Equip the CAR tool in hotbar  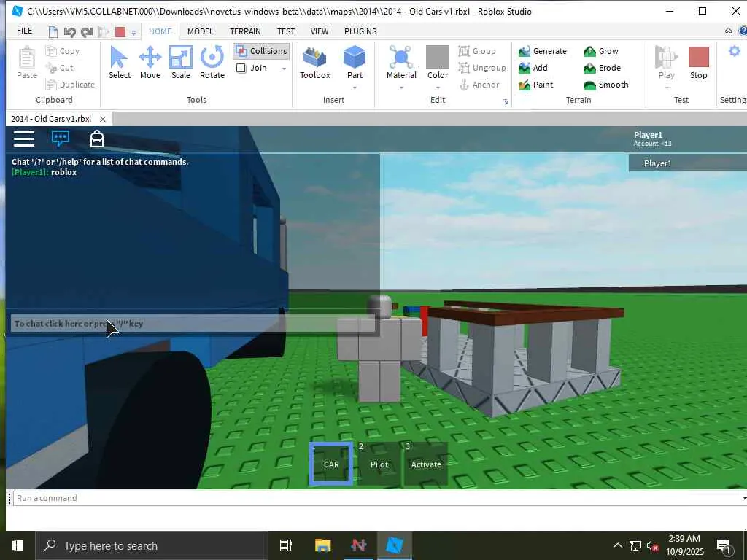pos(331,464)
